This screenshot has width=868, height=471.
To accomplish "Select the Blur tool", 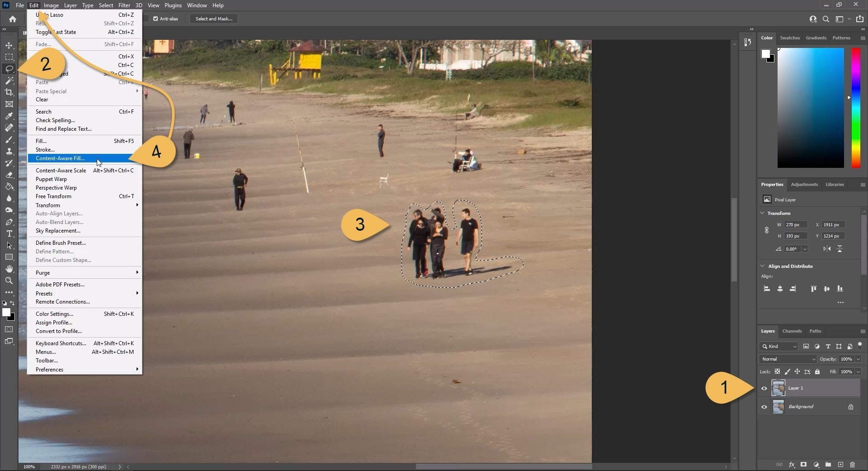I will click(9, 198).
